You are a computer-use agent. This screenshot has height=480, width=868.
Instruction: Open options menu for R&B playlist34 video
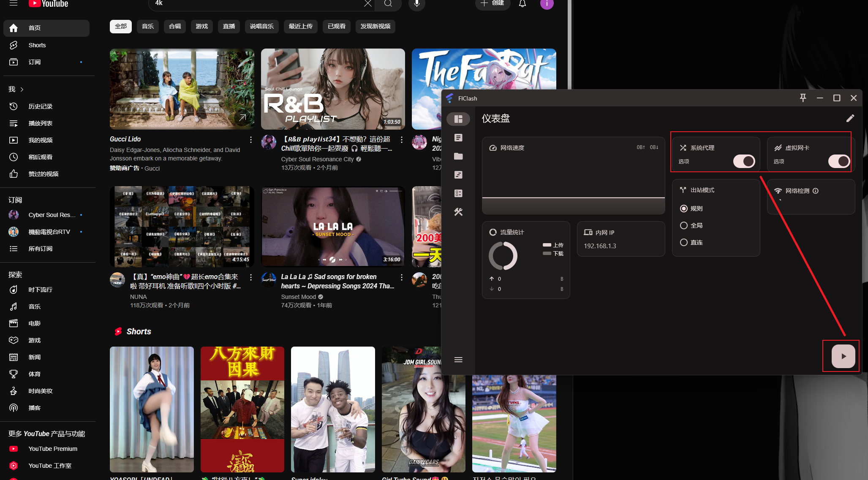tap(402, 140)
